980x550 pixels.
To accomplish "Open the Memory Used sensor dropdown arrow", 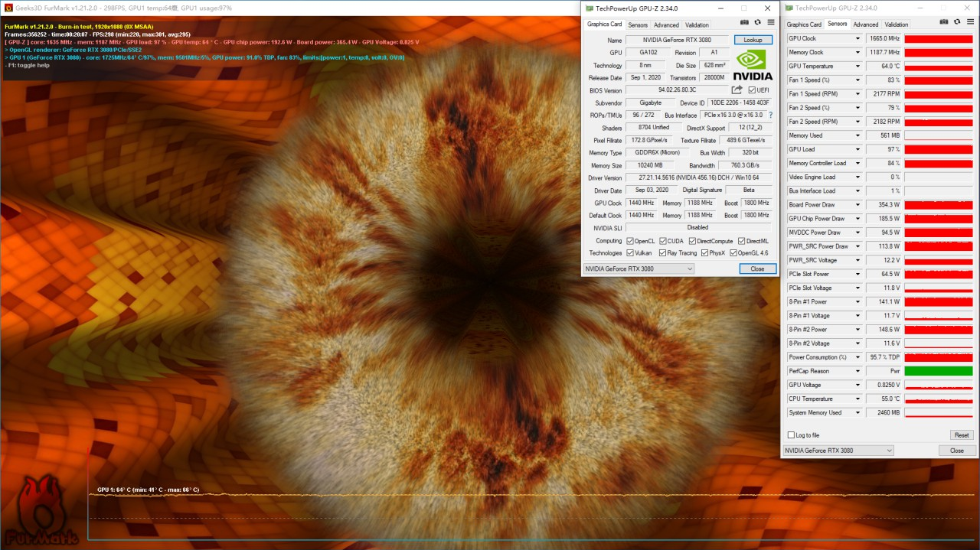I will [857, 135].
